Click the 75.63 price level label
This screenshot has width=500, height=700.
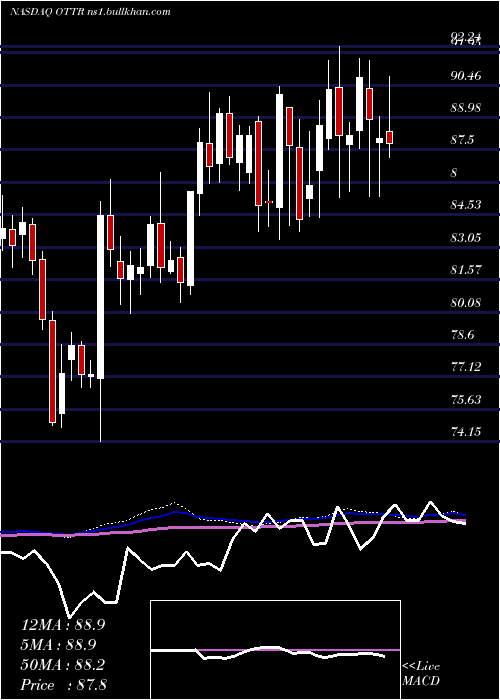coord(466,400)
